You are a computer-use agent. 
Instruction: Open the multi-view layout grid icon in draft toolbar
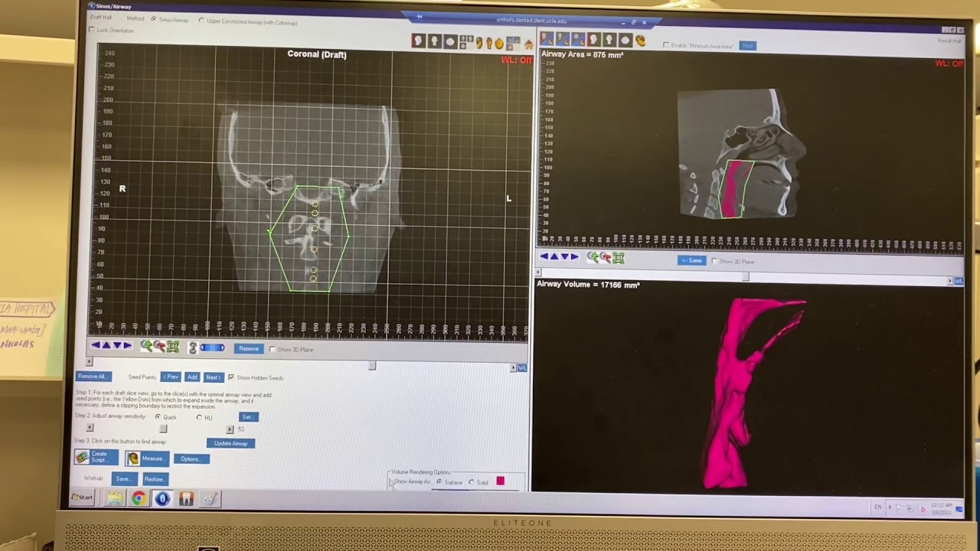pos(466,41)
